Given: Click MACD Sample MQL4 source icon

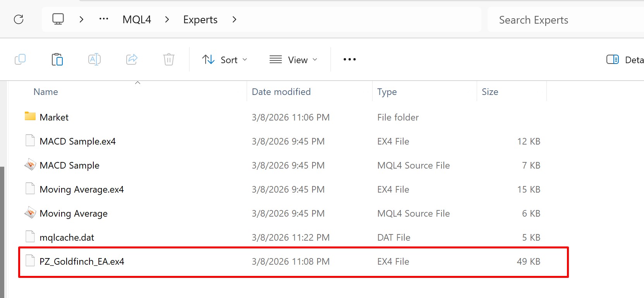Looking at the screenshot, I should [30, 165].
